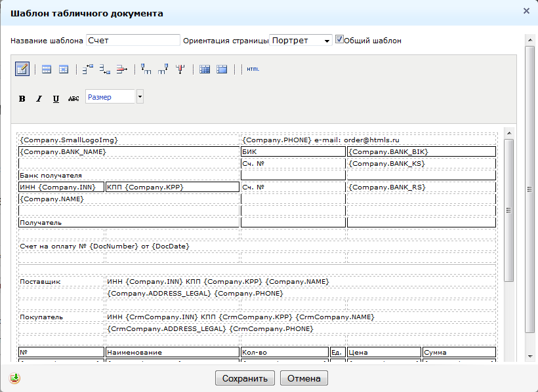Click the inner editor's vertical scrollbar thumb
This screenshot has height=392, width=538.
click(508, 210)
